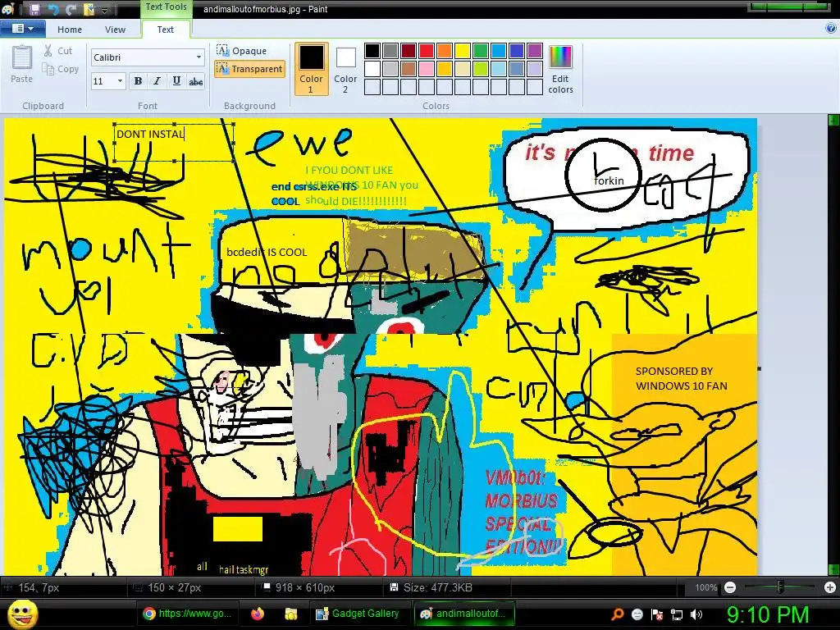Select the pink rose swatch in the second row
The height and width of the screenshot is (630, 840).
coord(427,69)
